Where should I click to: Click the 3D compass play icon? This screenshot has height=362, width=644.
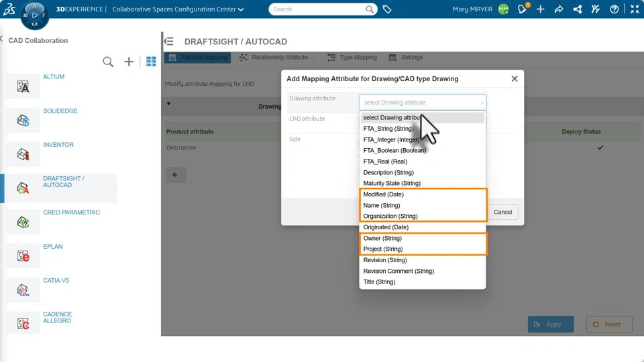pyautogui.click(x=35, y=15)
